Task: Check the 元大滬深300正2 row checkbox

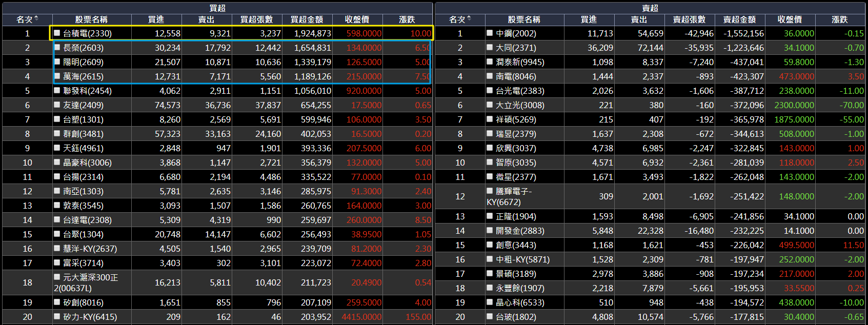Action: tap(57, 277)
